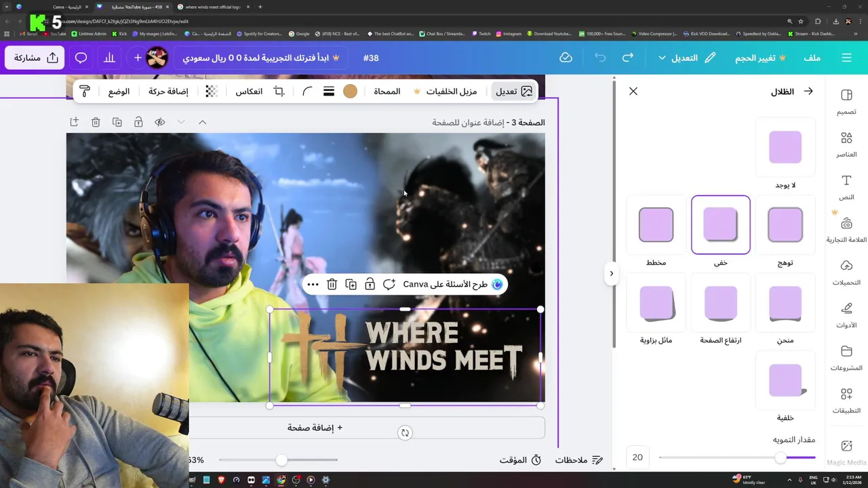Open more options on floating toolbar
Screen dimensions: 868x488
[x=313, y=285]
